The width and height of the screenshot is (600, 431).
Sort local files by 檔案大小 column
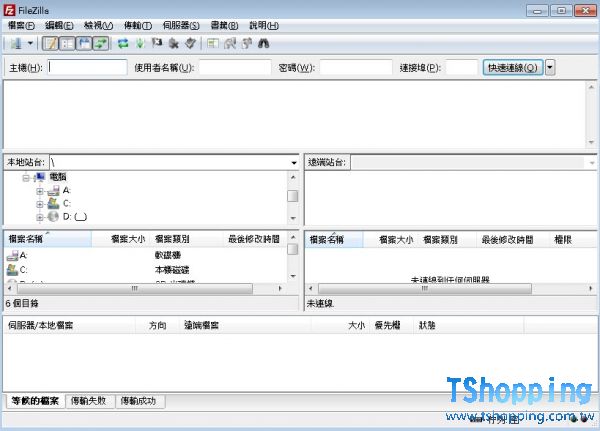point(127,240)
